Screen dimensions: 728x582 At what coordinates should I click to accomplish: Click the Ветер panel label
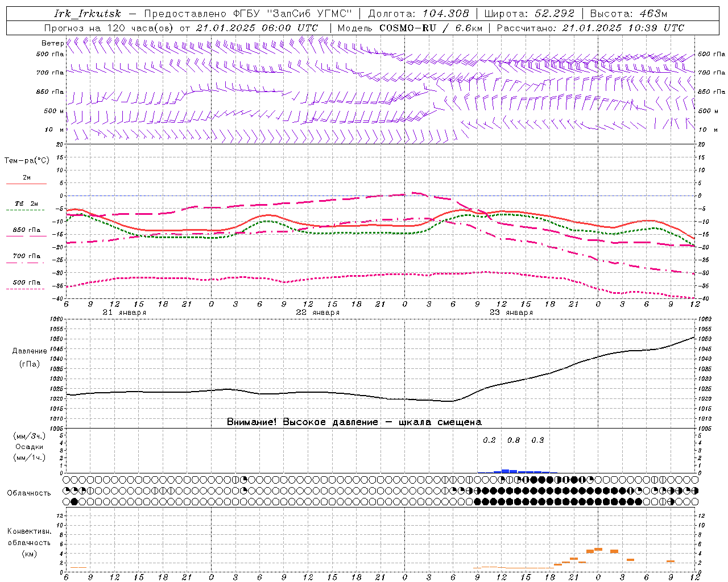tap(52, 43)
